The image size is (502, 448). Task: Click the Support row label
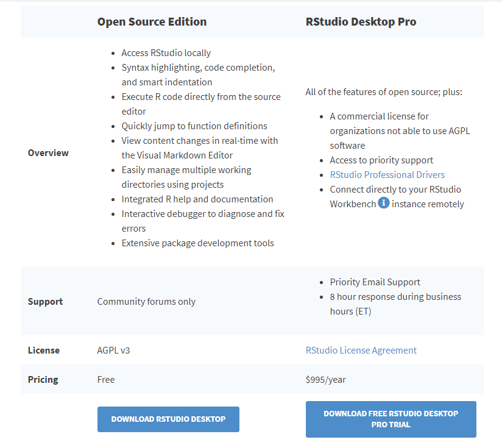45,302
